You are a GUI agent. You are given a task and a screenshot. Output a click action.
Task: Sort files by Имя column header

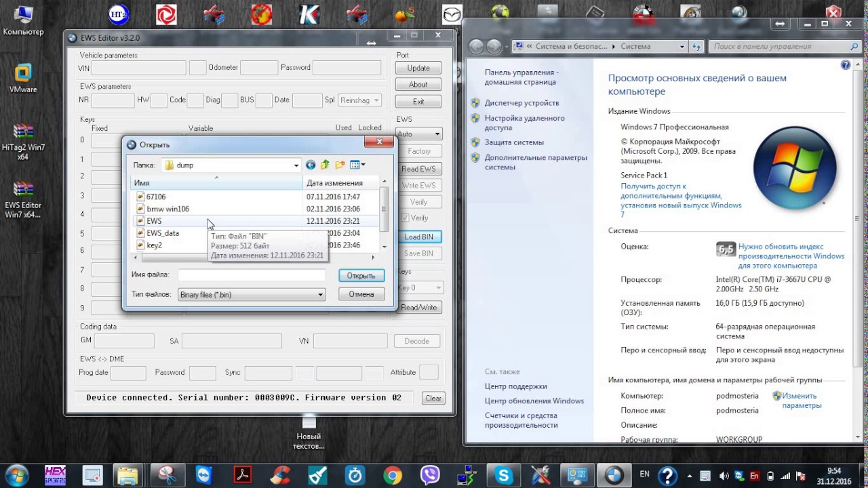[x=216, y=183]
